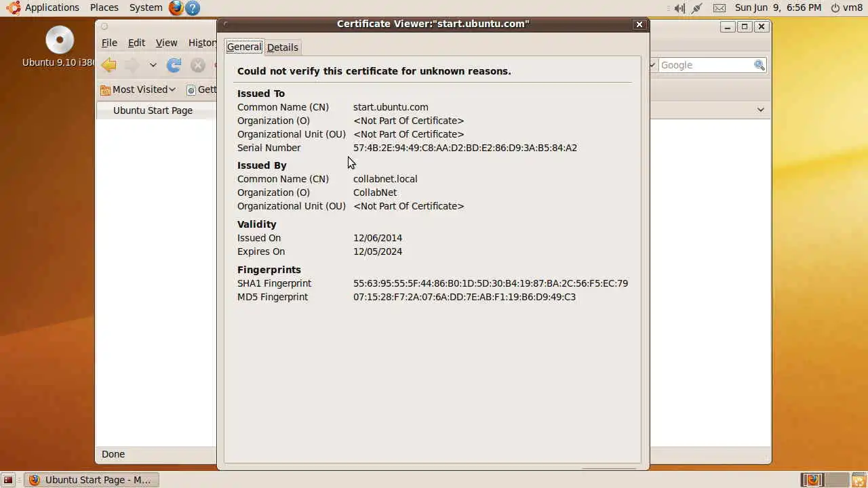868x488 pixels.
Task: Click the Serial Number value 57:4B:2E…
Action: (x=465, y=148)
